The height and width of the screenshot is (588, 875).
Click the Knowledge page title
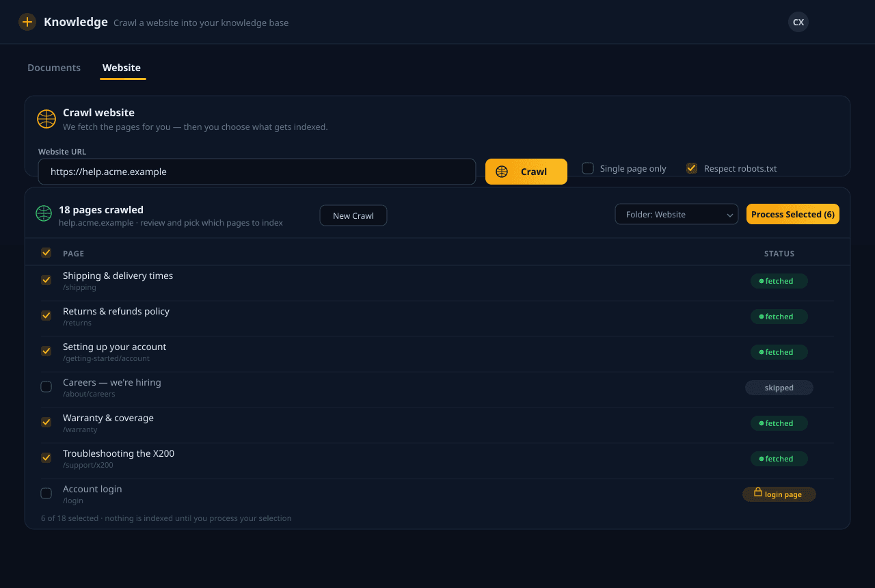click(76, 22)
